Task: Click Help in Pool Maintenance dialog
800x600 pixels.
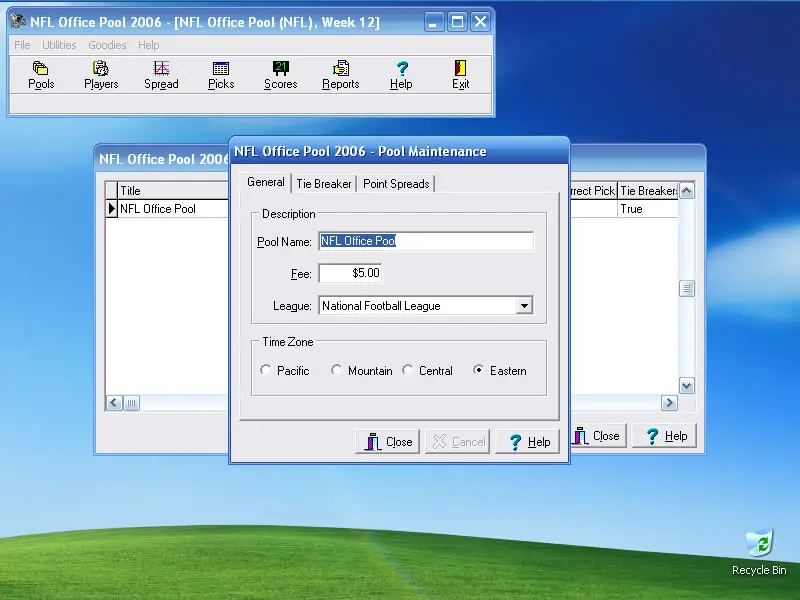Action: (x=528, y=442)
